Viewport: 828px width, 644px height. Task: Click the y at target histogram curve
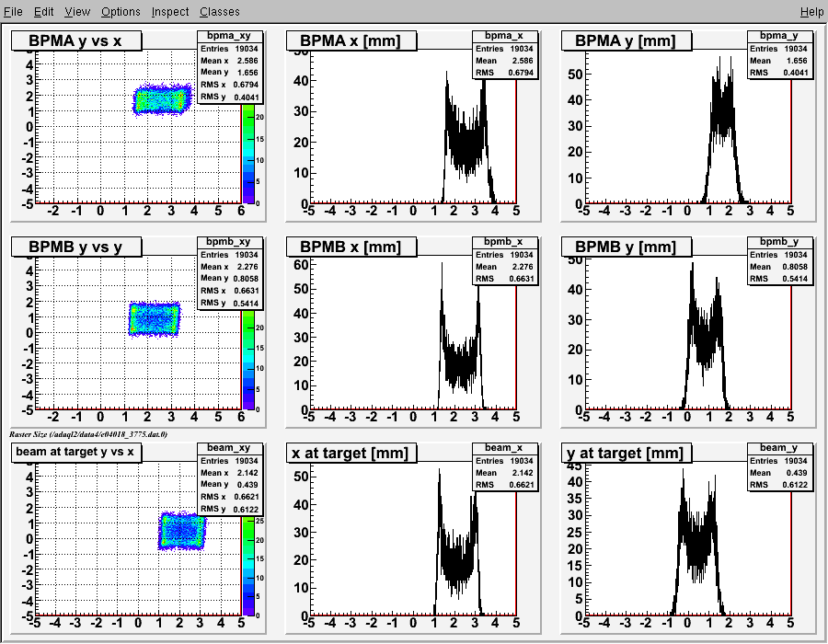[x=697, y=544]
